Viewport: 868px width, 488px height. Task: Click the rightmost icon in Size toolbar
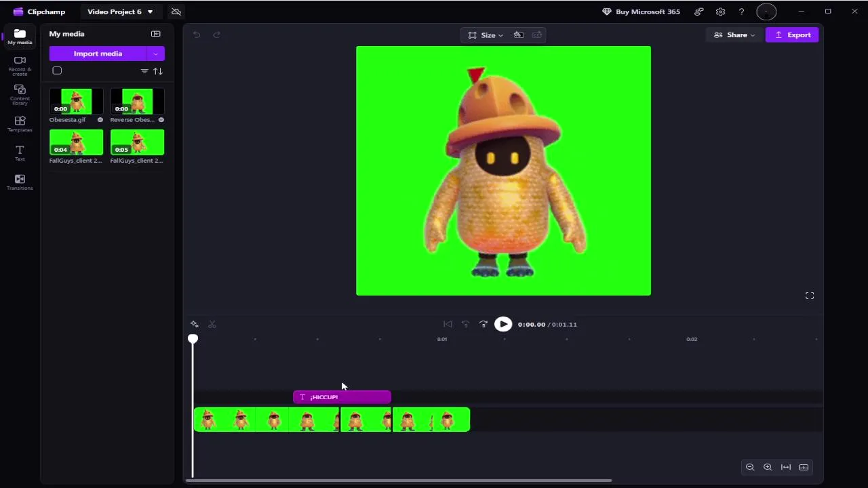(x=537, y=35)
